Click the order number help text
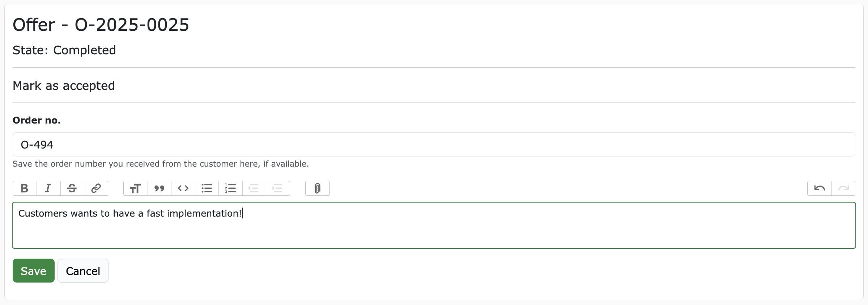The image size is (868, 305). tap(161, 164)
